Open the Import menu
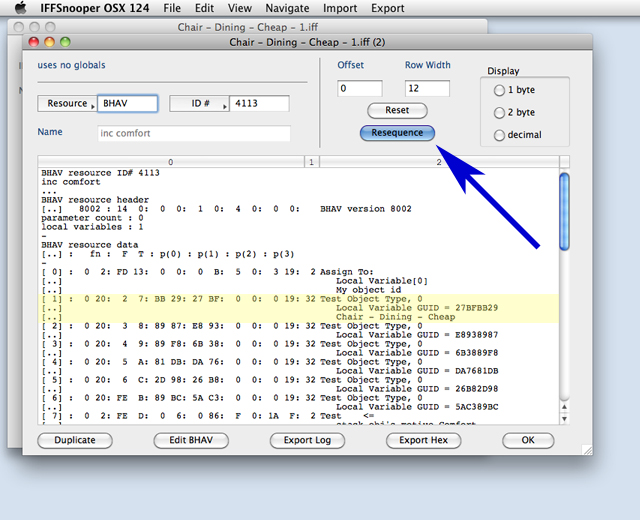Screen dimensions: 640x520 [340, 8]
